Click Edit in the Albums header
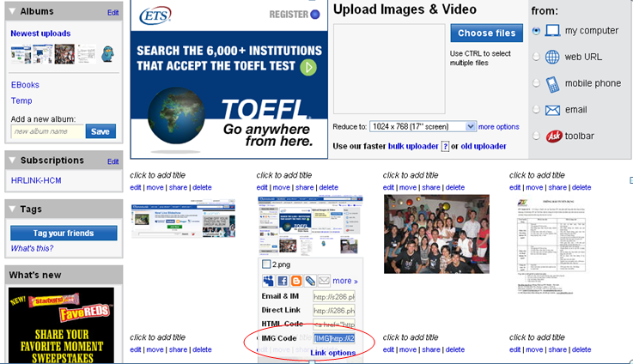The width and height of the screenshot is (633, 364). tap(113, 13)
